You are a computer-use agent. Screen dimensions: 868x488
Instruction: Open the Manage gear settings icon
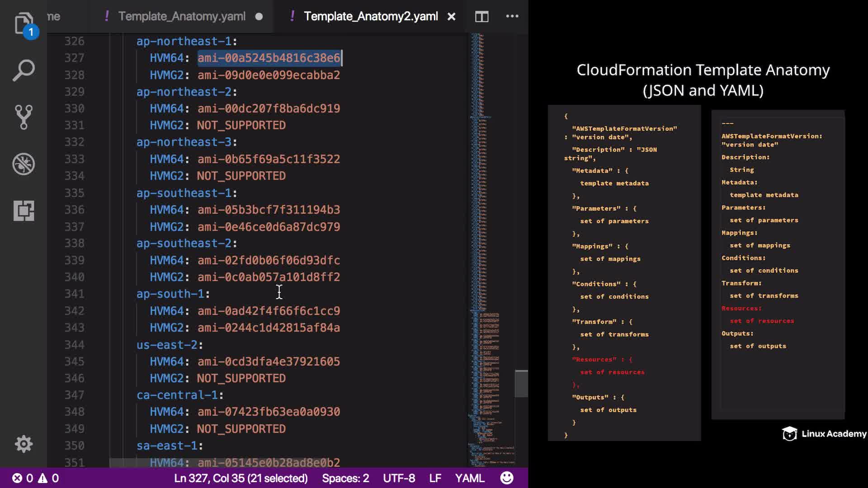click(x=24, y=444)
